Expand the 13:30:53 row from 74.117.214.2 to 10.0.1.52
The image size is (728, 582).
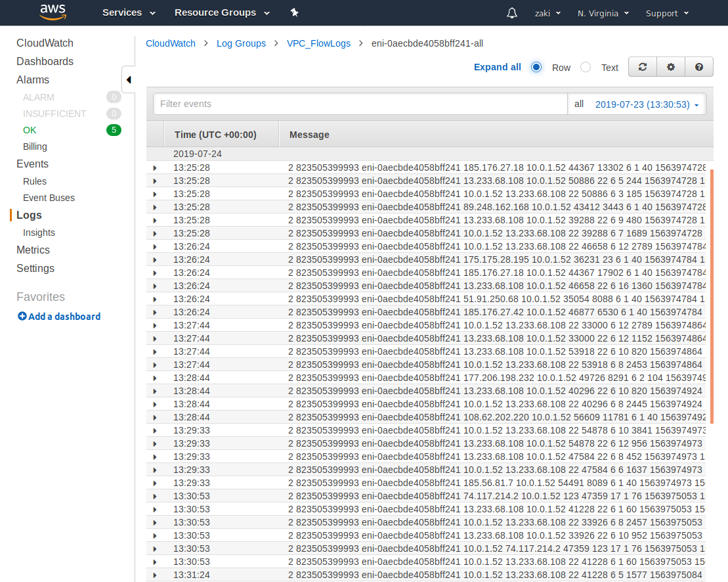coord(155,496)
